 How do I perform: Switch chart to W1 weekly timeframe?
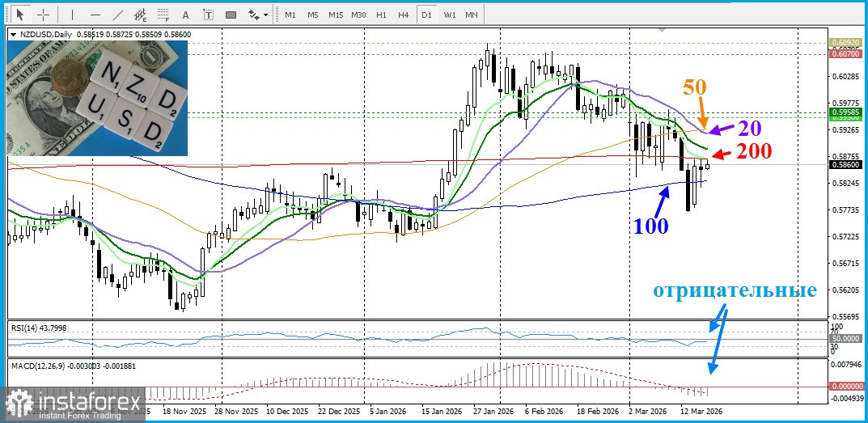[x=450, y=15]
